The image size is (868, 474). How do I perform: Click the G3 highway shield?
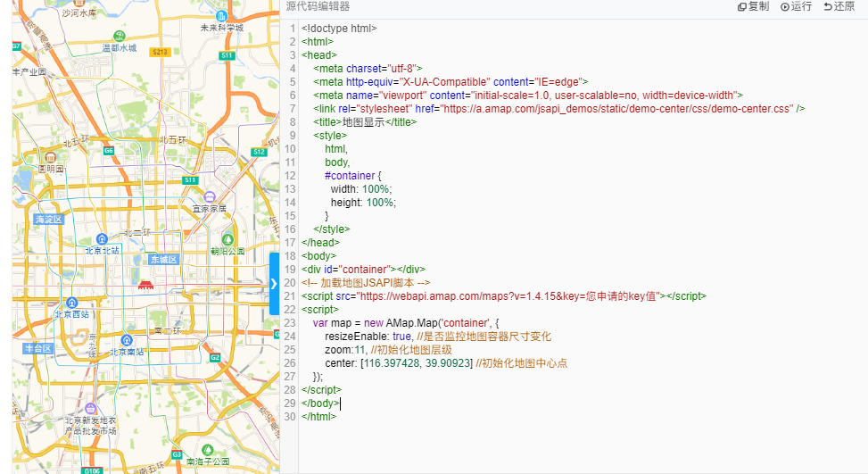[177, 454]
